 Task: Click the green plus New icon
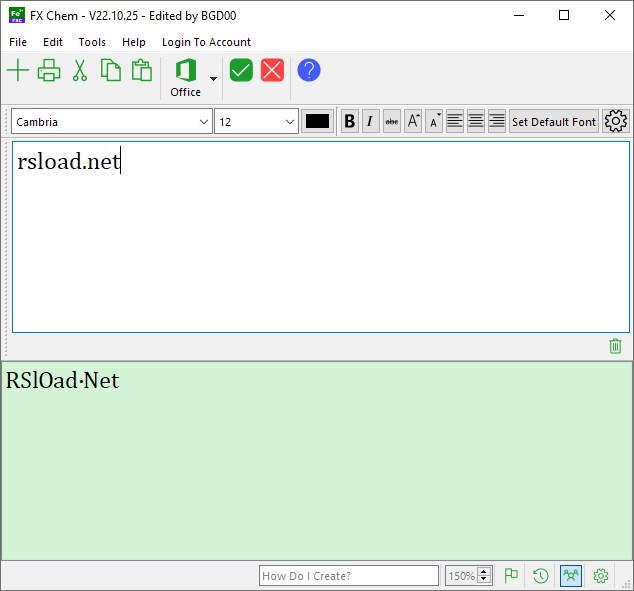tap(18, 70)
